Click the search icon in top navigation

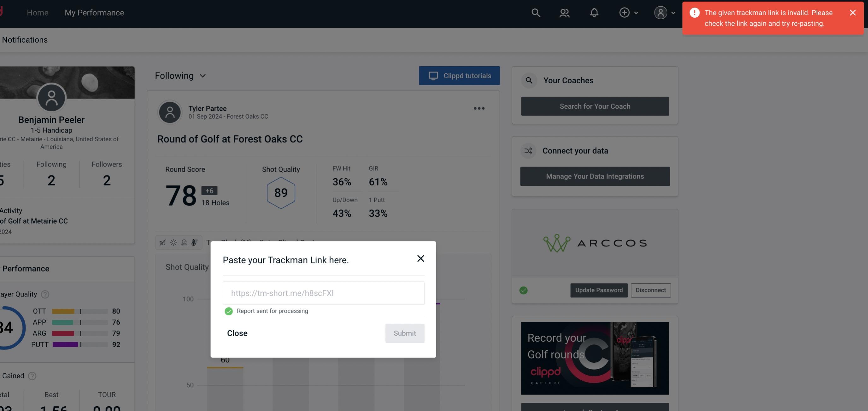[x=535, y=12]
